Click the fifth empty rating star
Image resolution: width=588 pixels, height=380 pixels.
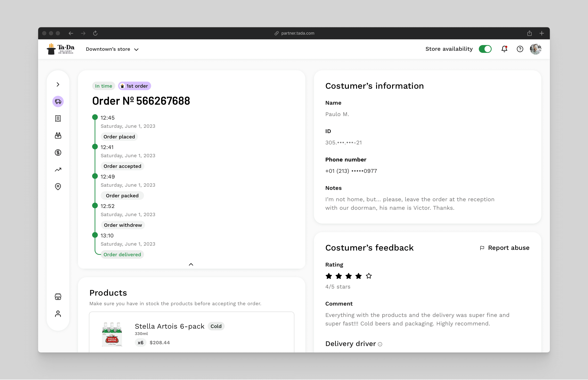pyautogui.click(x=369, y=276)
